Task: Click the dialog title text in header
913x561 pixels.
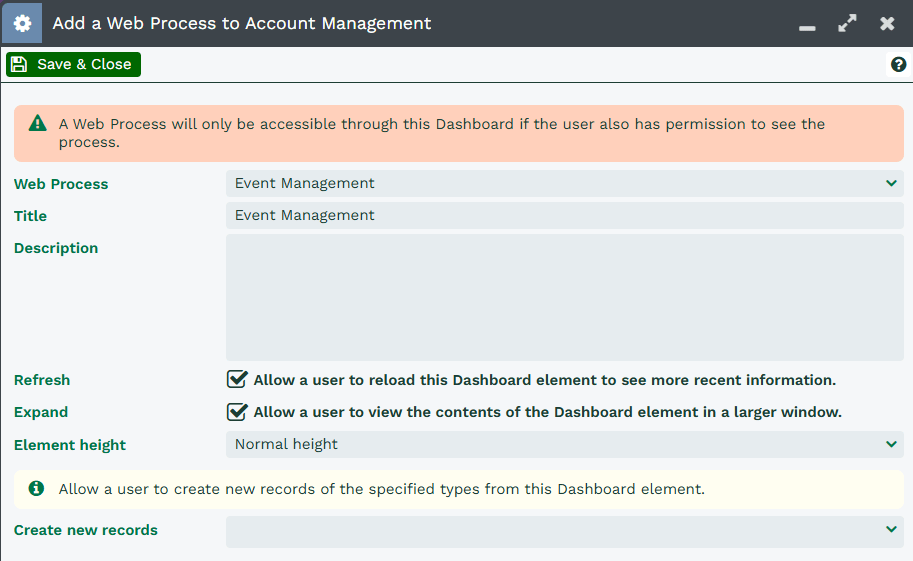Action: click(242, 23)
